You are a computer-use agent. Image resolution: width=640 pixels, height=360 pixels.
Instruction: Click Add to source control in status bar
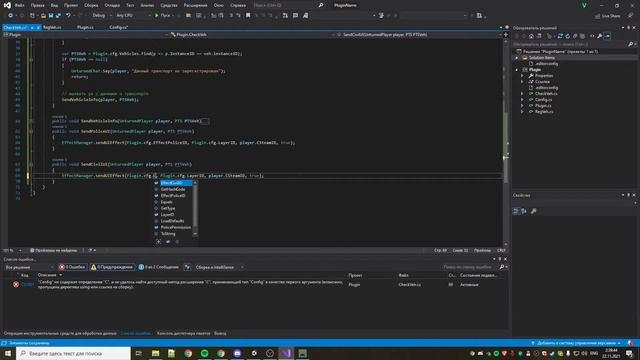coord(577,343)
